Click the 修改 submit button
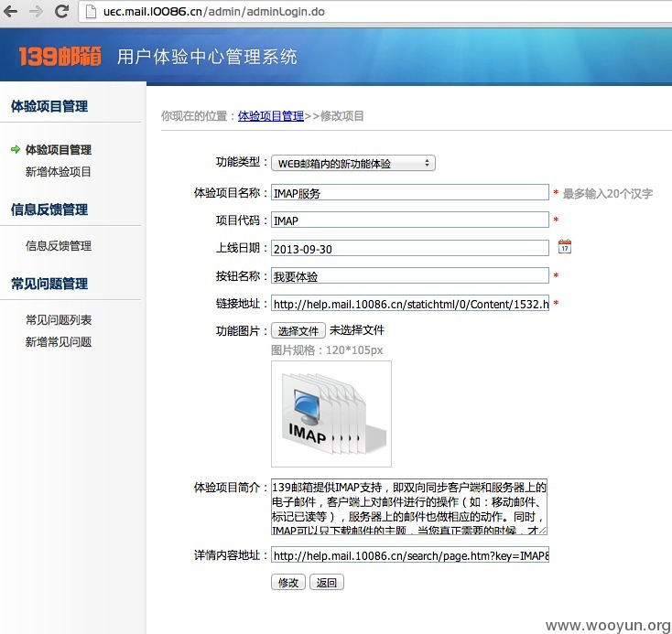Viewport: 672px width, 634px height. point(288,582)
